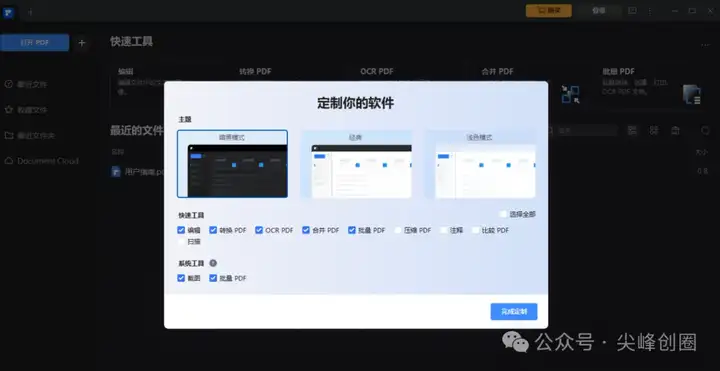
Task: Open more options beside 快速工具 heading
Action: (705, 44)
